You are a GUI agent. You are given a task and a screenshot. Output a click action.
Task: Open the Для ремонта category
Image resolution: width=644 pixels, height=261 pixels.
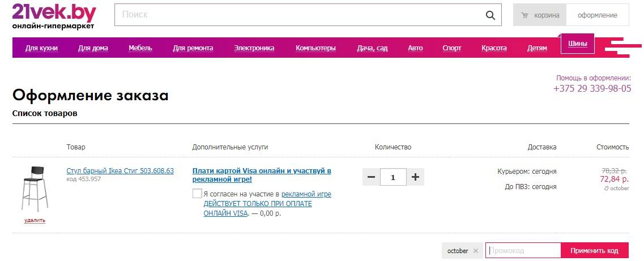point(193,48)
